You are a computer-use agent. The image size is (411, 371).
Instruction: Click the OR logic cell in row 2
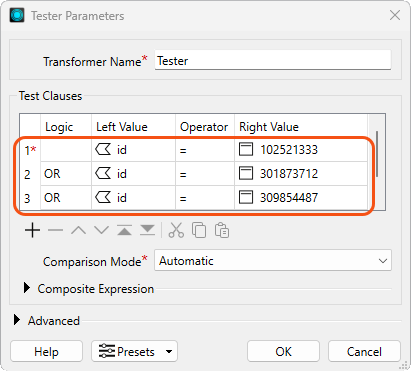pyautogui.click(x=66, y=174)
